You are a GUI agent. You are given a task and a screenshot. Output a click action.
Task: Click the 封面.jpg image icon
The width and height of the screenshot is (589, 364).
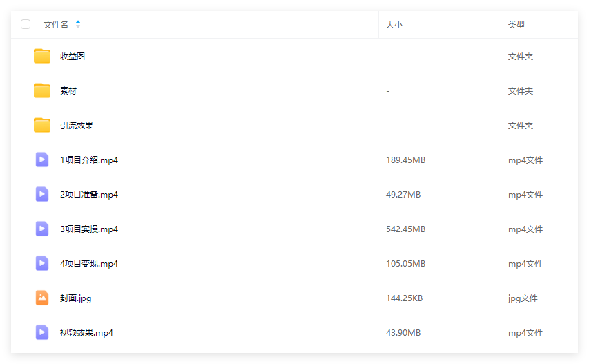[x=42, y=298]
